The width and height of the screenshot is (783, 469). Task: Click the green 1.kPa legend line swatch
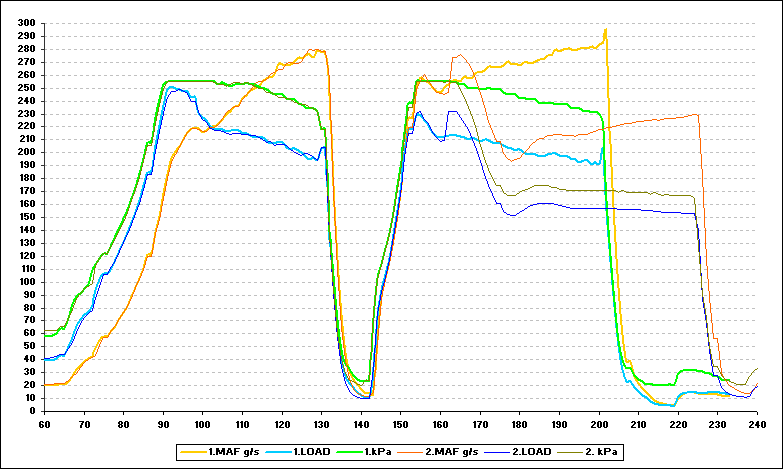(350, 452)
